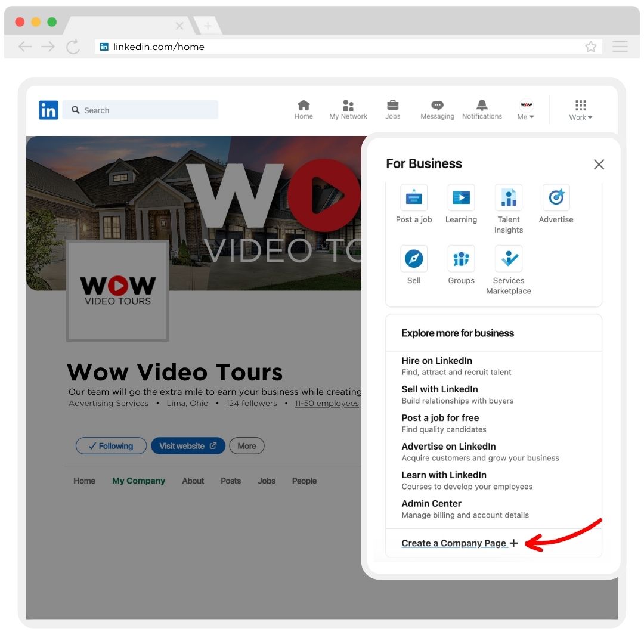Click Create a Company Page link
This screenshot has width=644, height=644.
[454, 543]
